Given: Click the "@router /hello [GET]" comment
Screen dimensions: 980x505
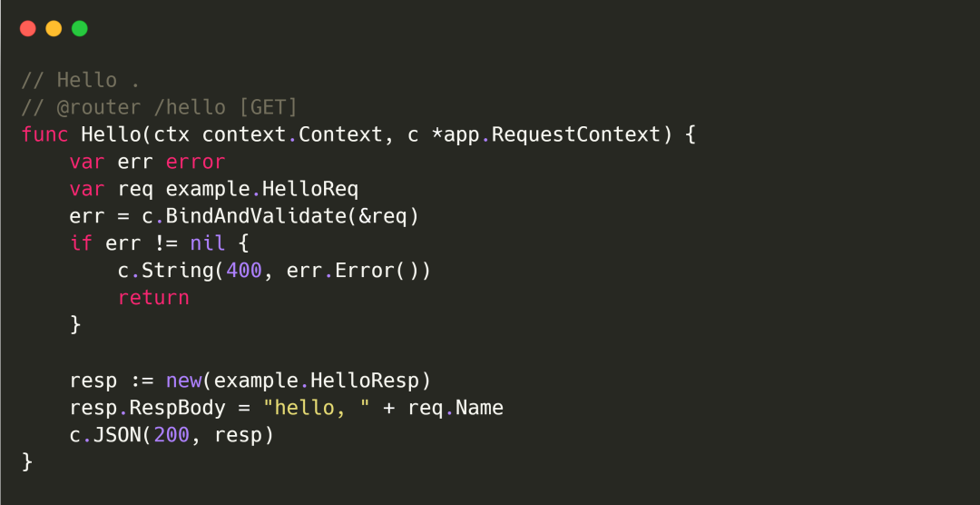Looking at the screenshot, I should pyautogui.click(x=177, y=107).
